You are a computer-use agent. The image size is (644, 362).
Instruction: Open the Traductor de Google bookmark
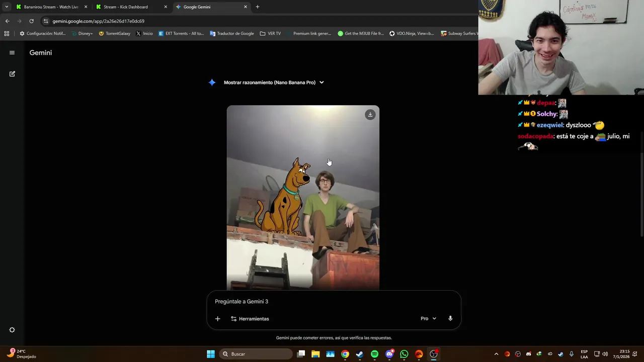coord(232,34)
